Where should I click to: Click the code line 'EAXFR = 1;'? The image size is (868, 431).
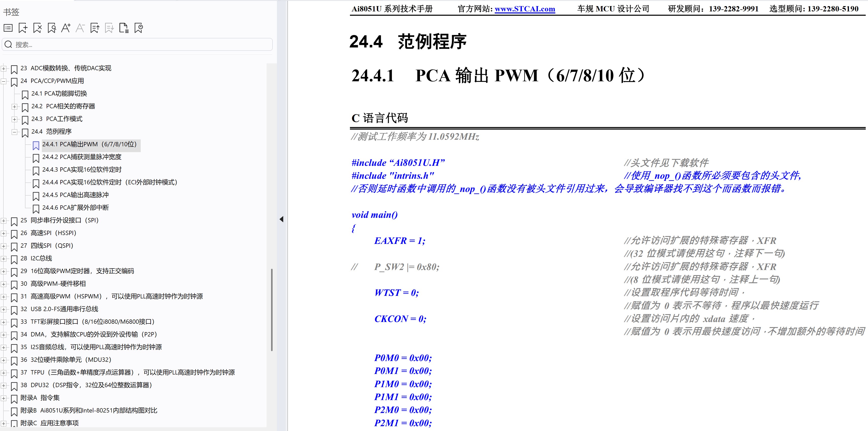pyautogui.click(x=400, y=241)
